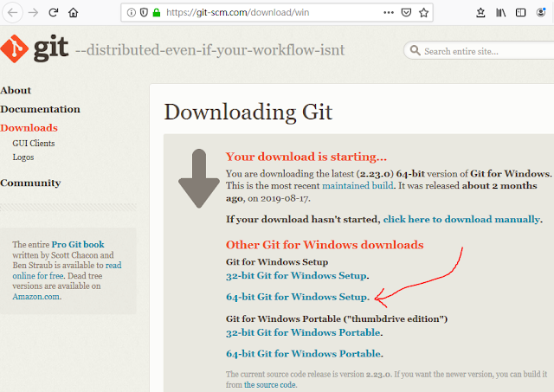The height and width of the screenshot is (392, 554).
Task: Click the git wordmark text logo
Action: click(x=51, y=48)
